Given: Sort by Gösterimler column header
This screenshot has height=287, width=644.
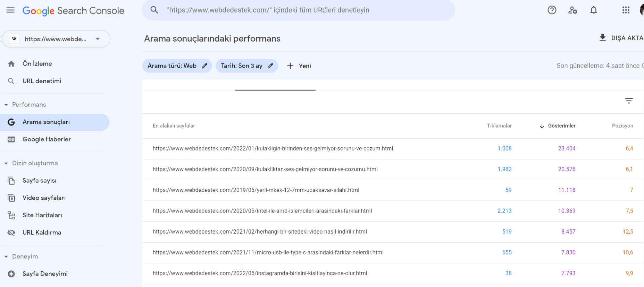Looking at the screenshot, I should [561, 126].
